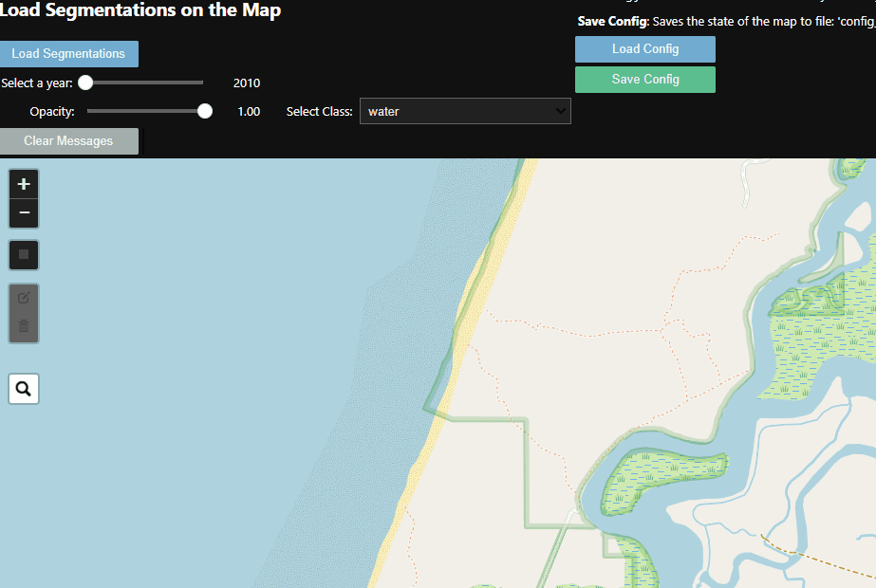The height and width of the screenshot is (588, 876).
Task: Click the open ocean area on the map
Action: [x=190, y=379]
